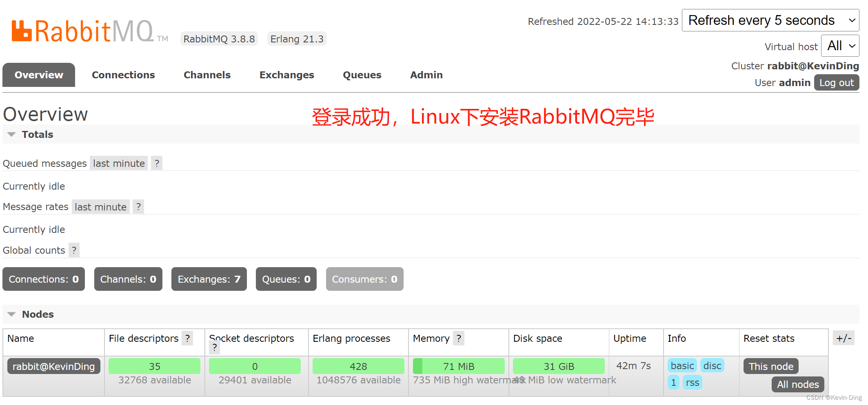Click the rss info tag
The width and height of the screenshot is (868, 405).
tap(693, 382)
